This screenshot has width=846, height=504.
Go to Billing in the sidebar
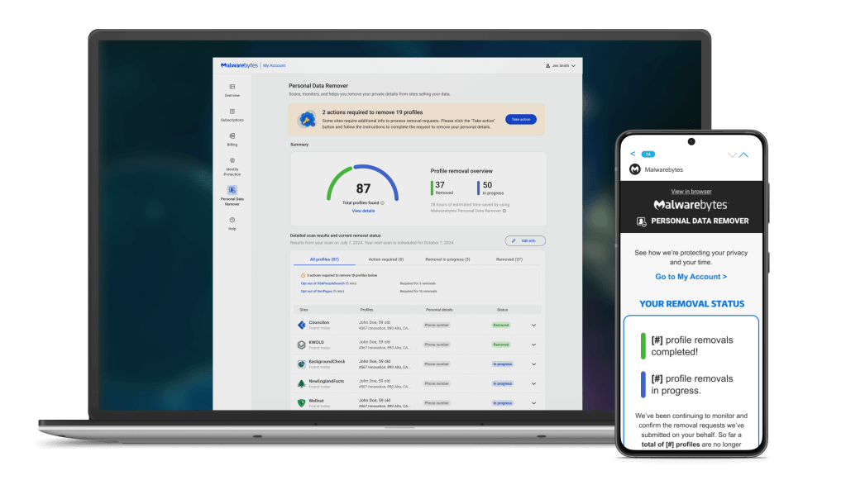coord(232,136)
